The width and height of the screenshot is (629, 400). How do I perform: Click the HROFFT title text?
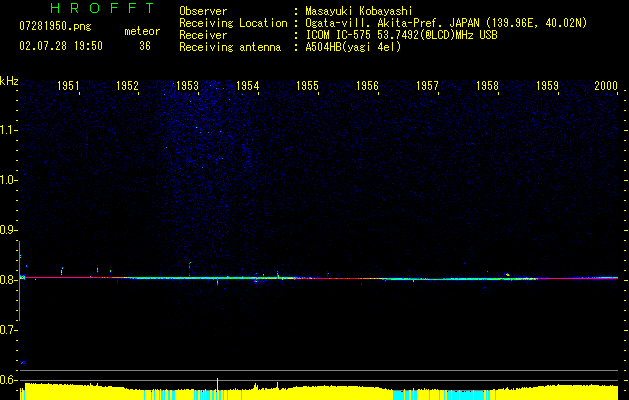click(102, 8)
